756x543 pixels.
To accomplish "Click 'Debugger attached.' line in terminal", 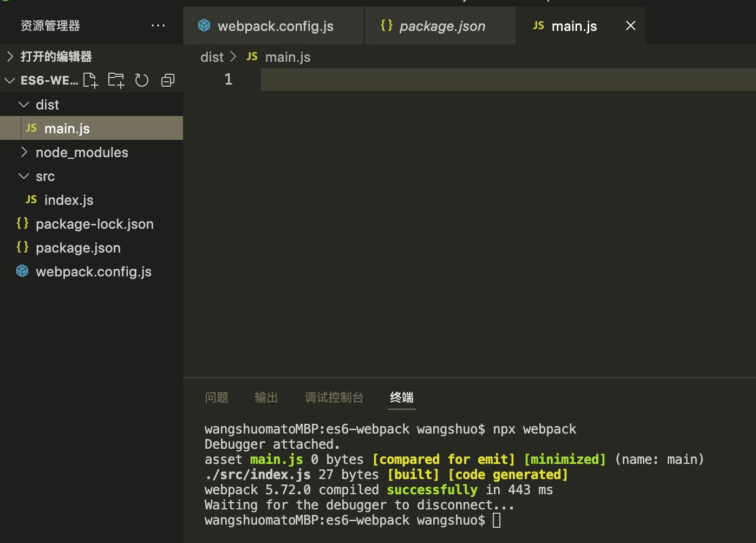I will pyautogui.click(x=272, y=444).
